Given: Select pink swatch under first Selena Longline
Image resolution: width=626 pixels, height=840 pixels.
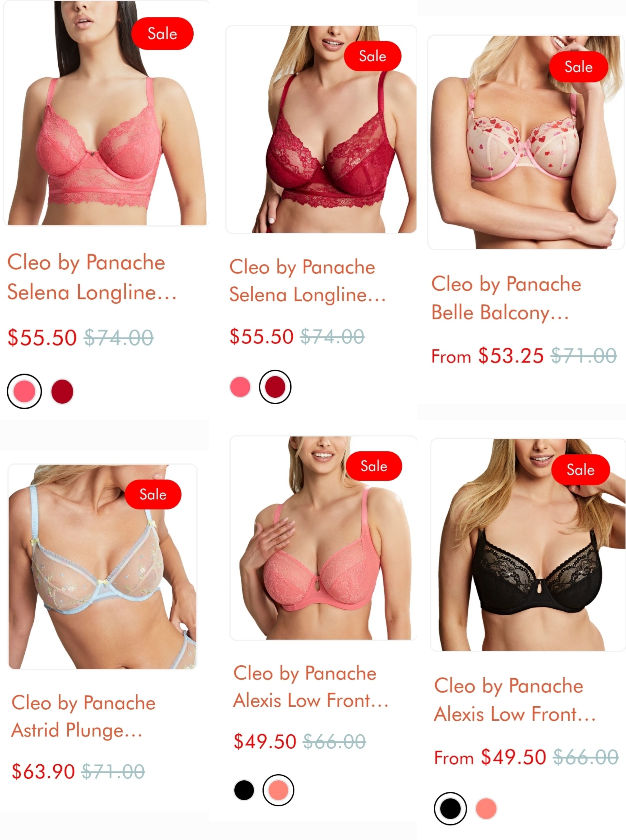Looking at the screenshot, I should point(24,391).
